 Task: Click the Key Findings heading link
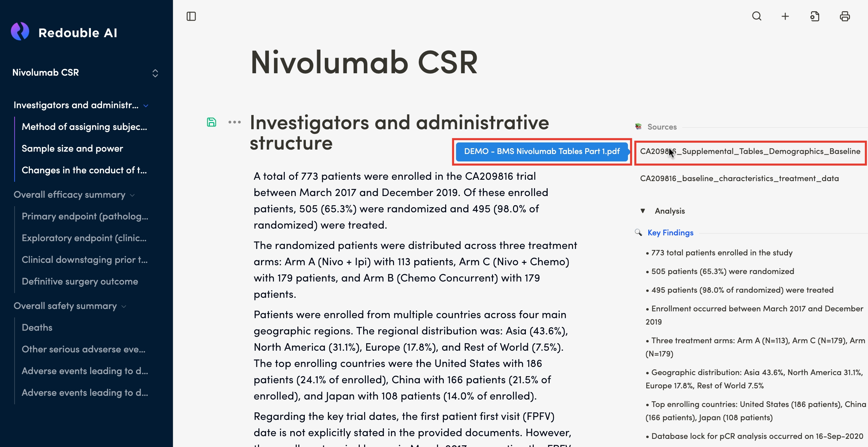(670, 233)
